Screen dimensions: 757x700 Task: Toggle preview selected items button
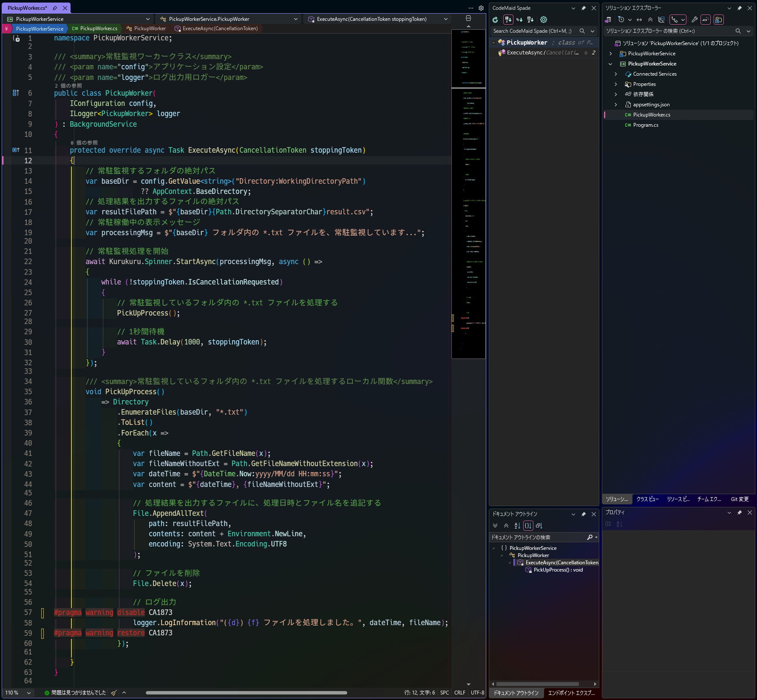point(706,20)
